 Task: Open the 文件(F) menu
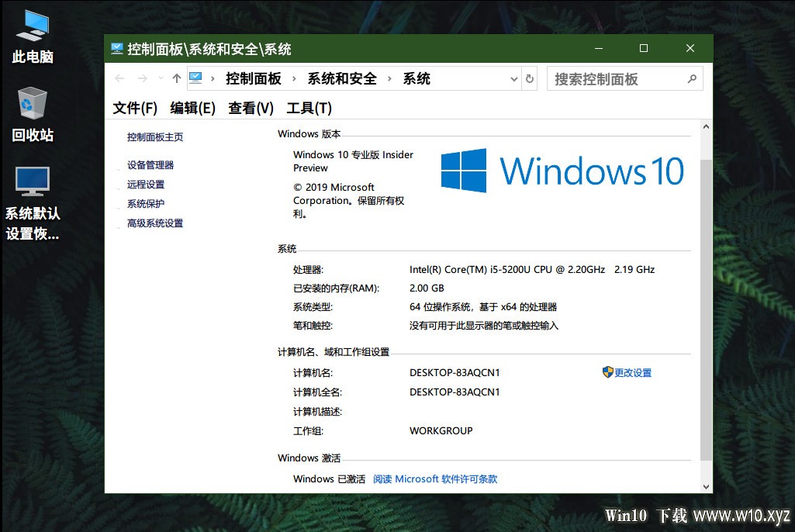[135, 108]
